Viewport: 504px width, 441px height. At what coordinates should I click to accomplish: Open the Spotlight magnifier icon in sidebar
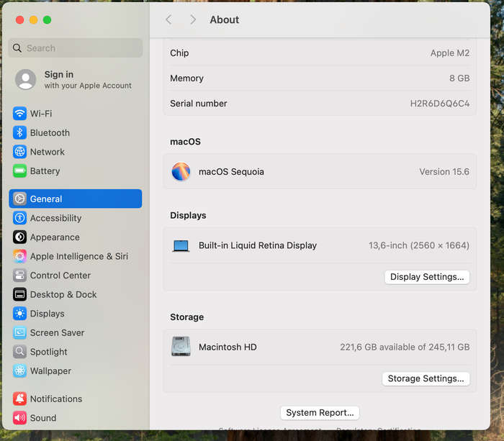pos(19,352)
